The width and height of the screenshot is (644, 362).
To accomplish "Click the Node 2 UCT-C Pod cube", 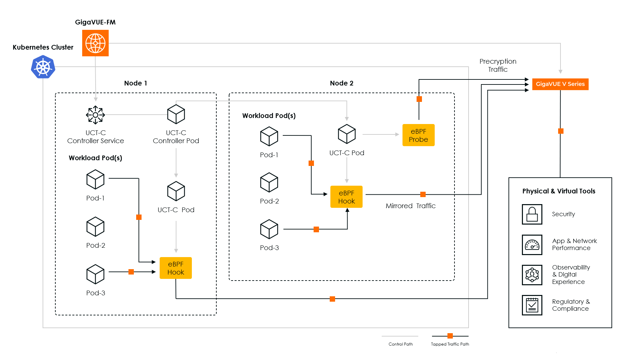I will point(346,134).
